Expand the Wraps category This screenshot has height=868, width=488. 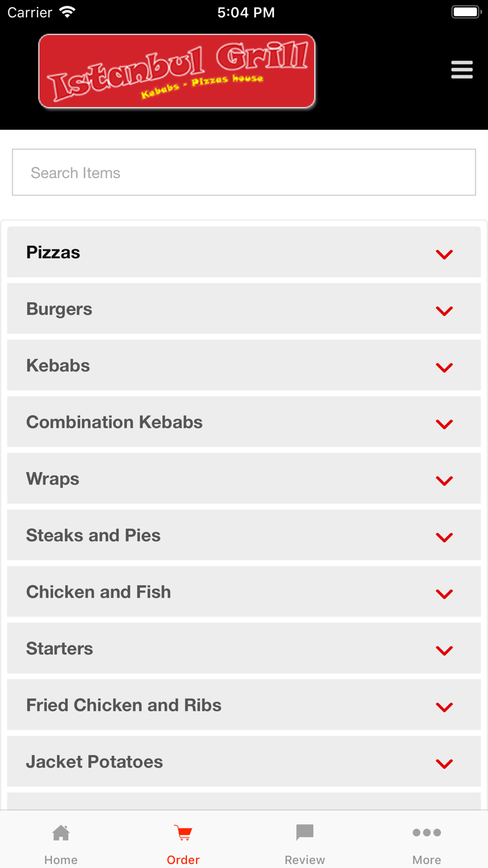click(x=244, y=478)
